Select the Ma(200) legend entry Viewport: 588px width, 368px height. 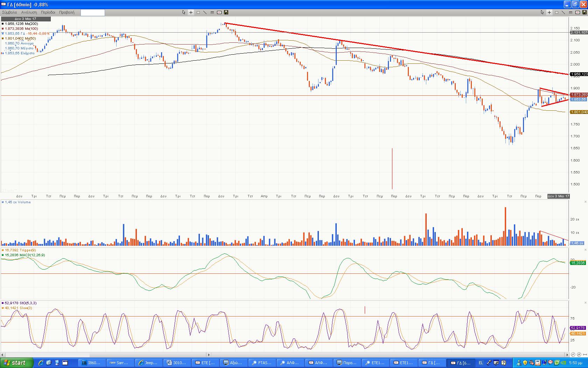[x=20, y=24]
